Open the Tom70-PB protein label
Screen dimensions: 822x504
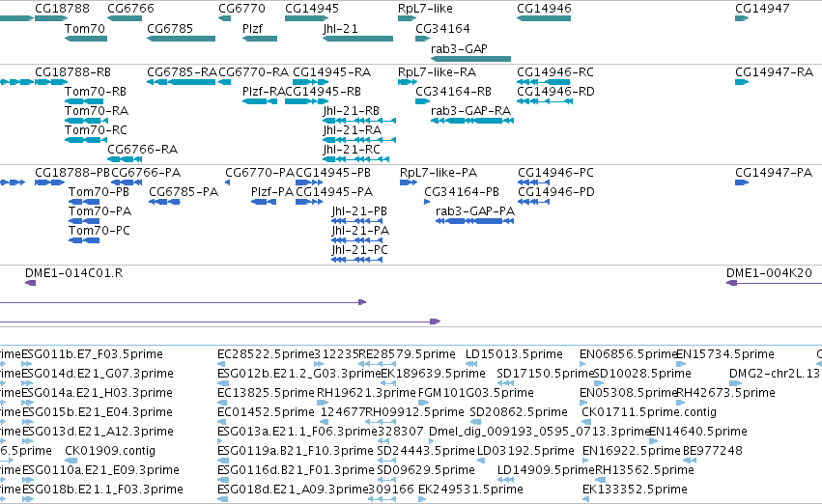[99, 192]
